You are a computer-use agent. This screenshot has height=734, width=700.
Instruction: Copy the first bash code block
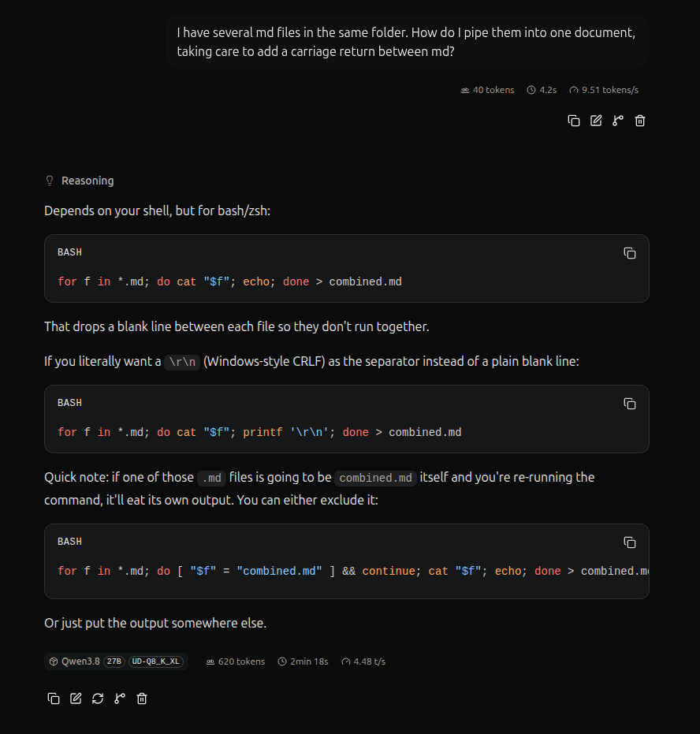pos(630,253)
